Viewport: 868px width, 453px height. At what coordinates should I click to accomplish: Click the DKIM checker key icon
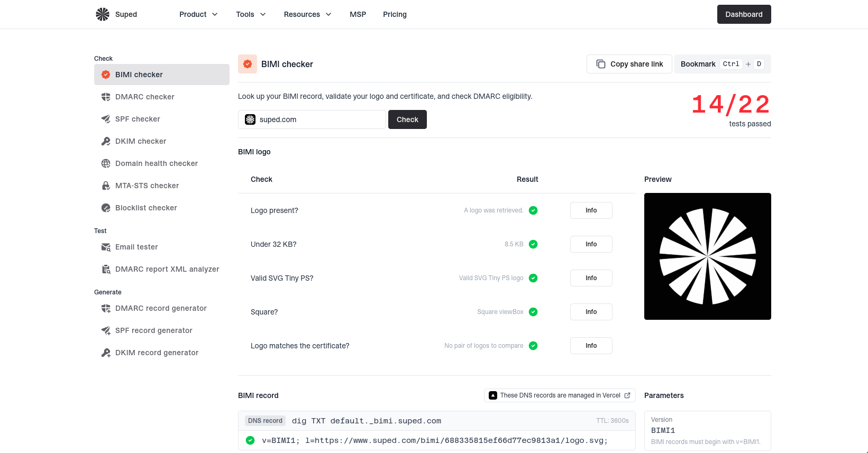coord(106,141)
